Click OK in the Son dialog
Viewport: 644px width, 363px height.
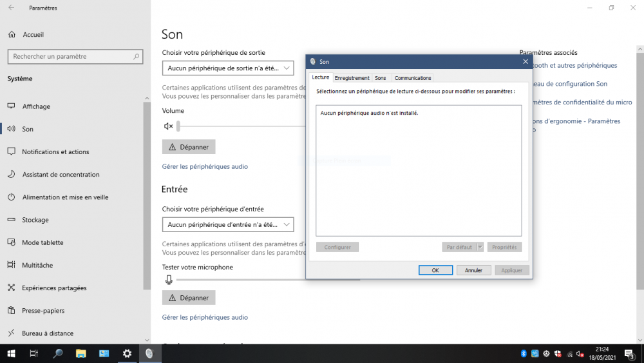click(x=435, y=270)
